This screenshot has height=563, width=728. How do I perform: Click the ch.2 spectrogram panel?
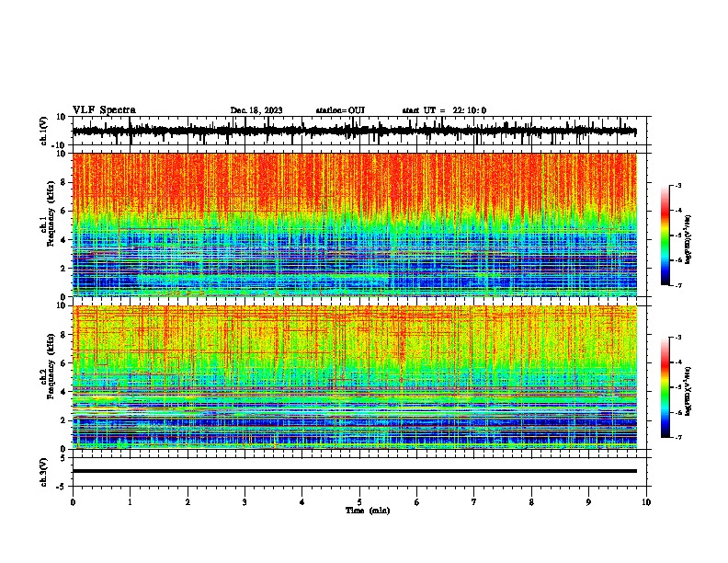[x=355, y=377]
